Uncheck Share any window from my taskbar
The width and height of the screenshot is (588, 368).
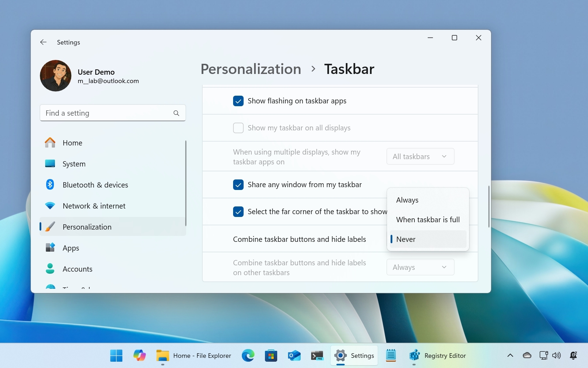[238, 185]
